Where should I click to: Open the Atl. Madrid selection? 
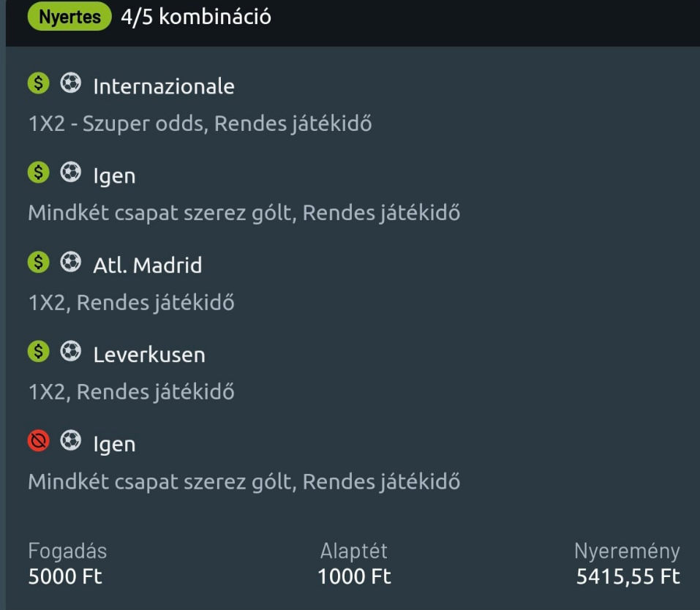[147, 265]
